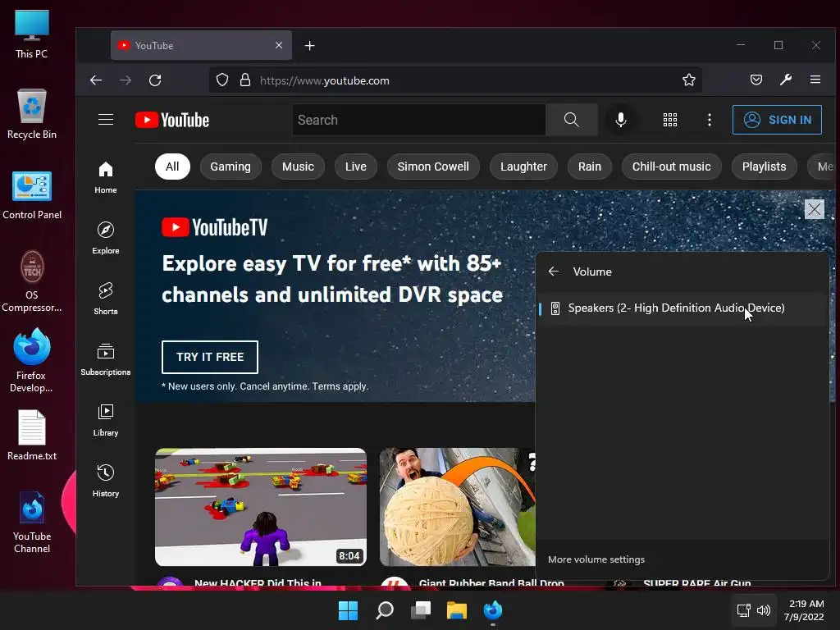Click the network tray icon

[743, 610]
